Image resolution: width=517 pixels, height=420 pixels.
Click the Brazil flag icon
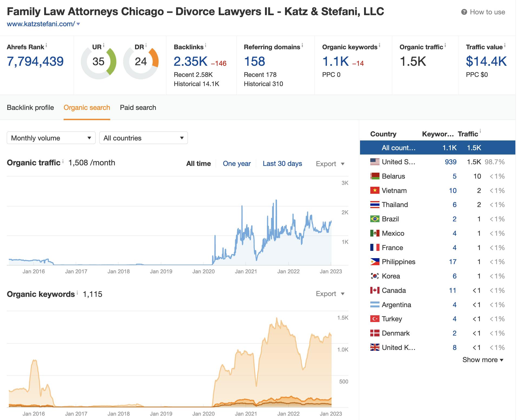375,219
